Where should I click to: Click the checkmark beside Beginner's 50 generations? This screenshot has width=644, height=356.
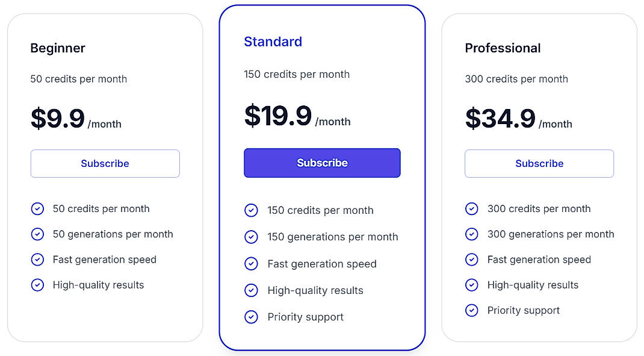coord(37,234)
